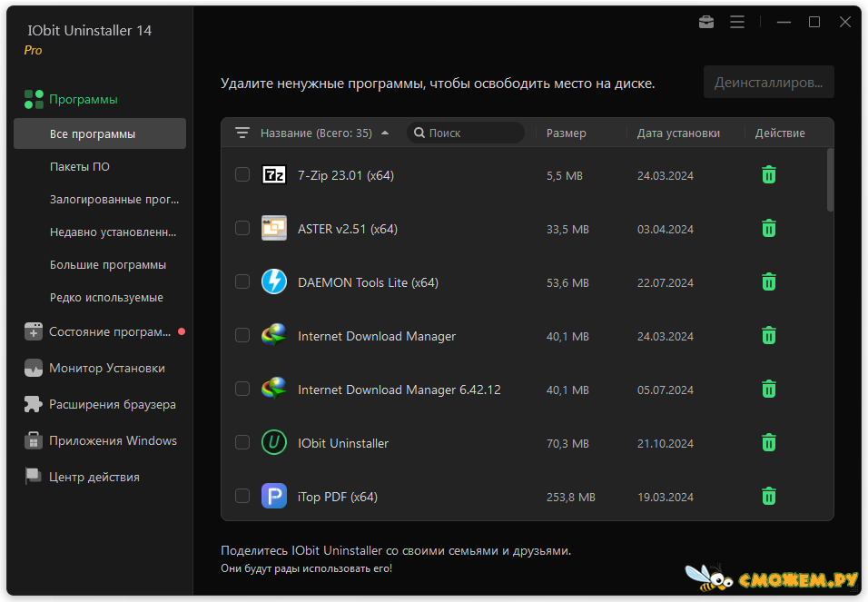This screenshot has height=602, width=868.
Task: Click the 253,8 MB size value
Action: (x=571, y=498)
